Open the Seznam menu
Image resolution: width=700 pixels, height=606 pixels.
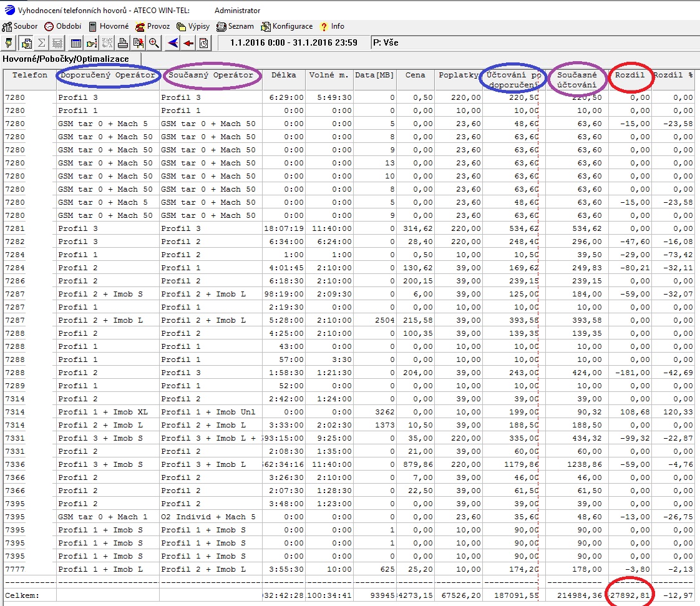(235, 26)
